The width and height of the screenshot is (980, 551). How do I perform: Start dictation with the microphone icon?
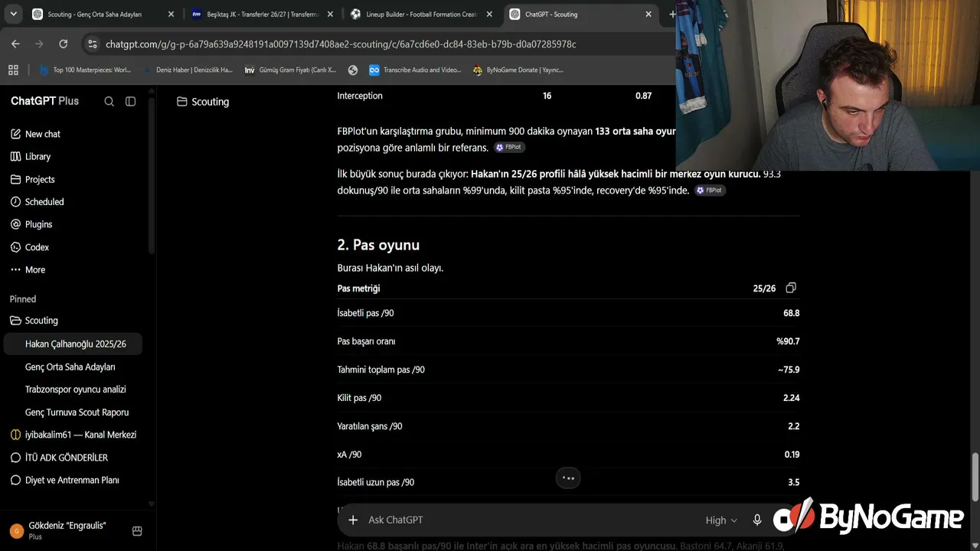coord(757,520)
